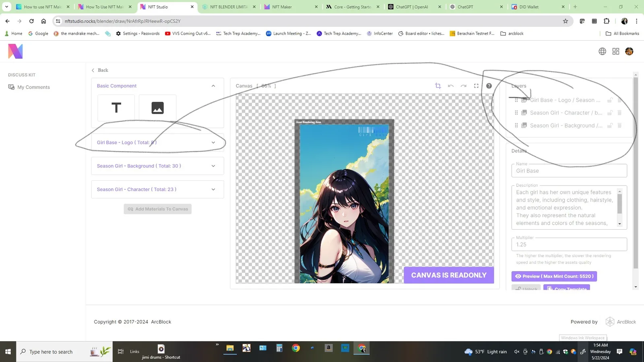
Task: Select the Season Girl - Background layer
Action: 566,125
